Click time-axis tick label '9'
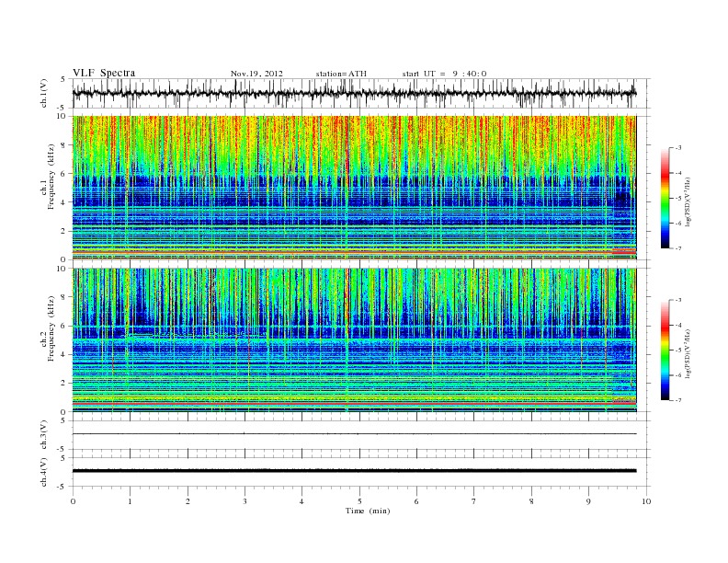The image size is (728, 563). coord(588,501)
